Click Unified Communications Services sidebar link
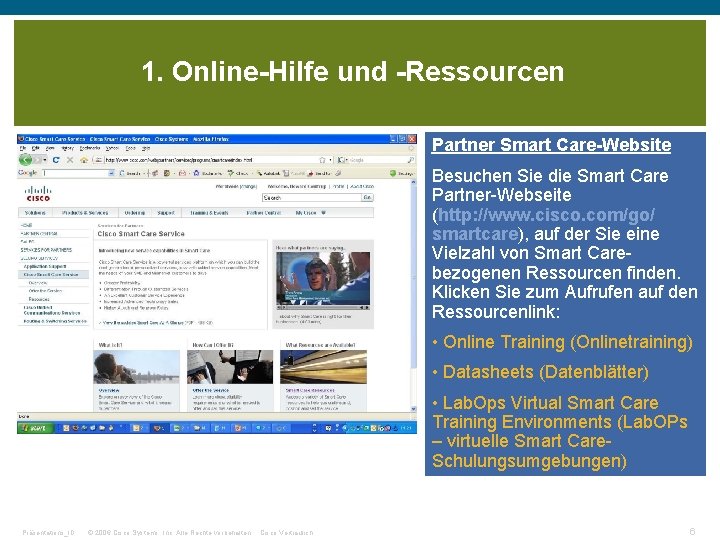The width and height of the screenshot is (720, 540). 51,310
